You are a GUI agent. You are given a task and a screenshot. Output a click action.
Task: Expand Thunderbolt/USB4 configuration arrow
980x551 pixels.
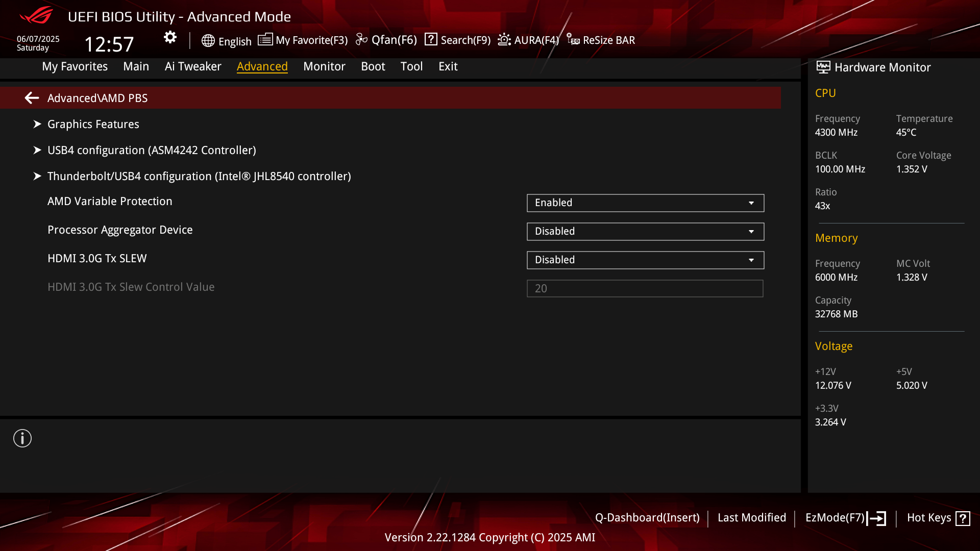[x=37, y=176]
